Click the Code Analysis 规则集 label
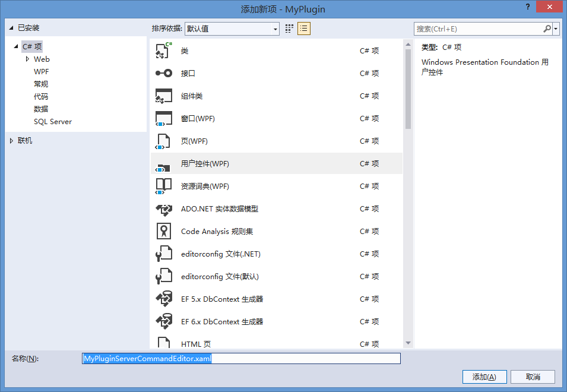Screen dimensions: 567x392 (217, 231)
